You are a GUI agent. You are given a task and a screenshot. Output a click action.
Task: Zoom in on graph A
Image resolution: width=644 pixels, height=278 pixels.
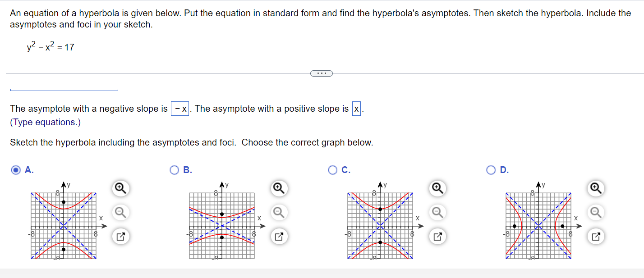tap(120, 189)
